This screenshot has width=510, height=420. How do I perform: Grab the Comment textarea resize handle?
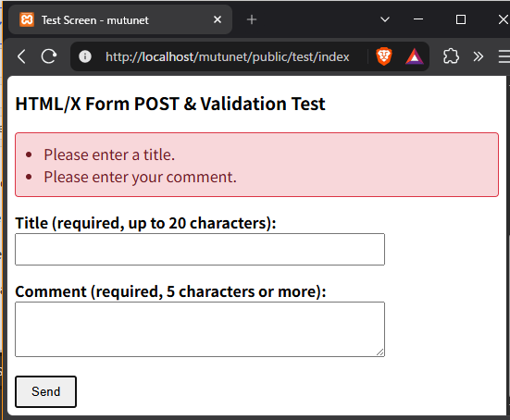(379, 352)
